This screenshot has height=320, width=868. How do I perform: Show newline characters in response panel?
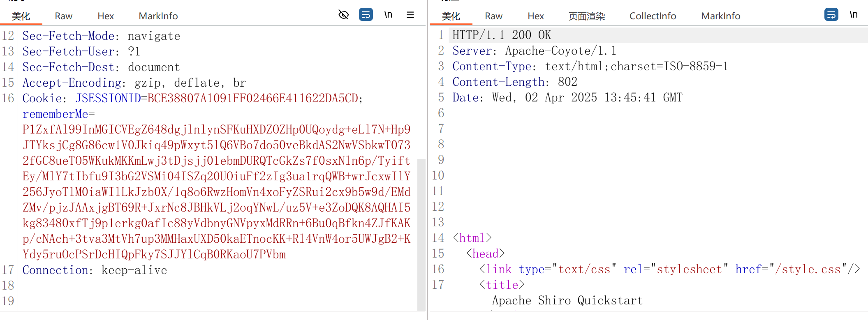pos(854,15)
